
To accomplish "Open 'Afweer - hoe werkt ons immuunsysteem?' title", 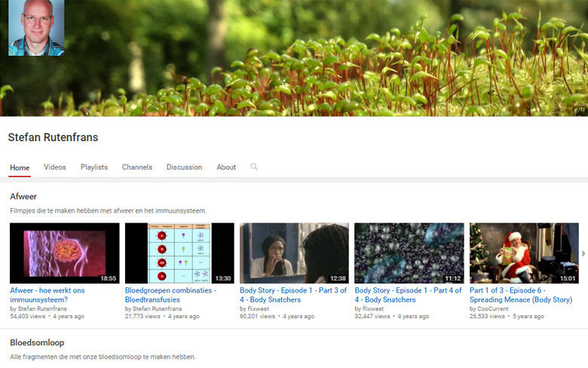I will click(47, 295).
